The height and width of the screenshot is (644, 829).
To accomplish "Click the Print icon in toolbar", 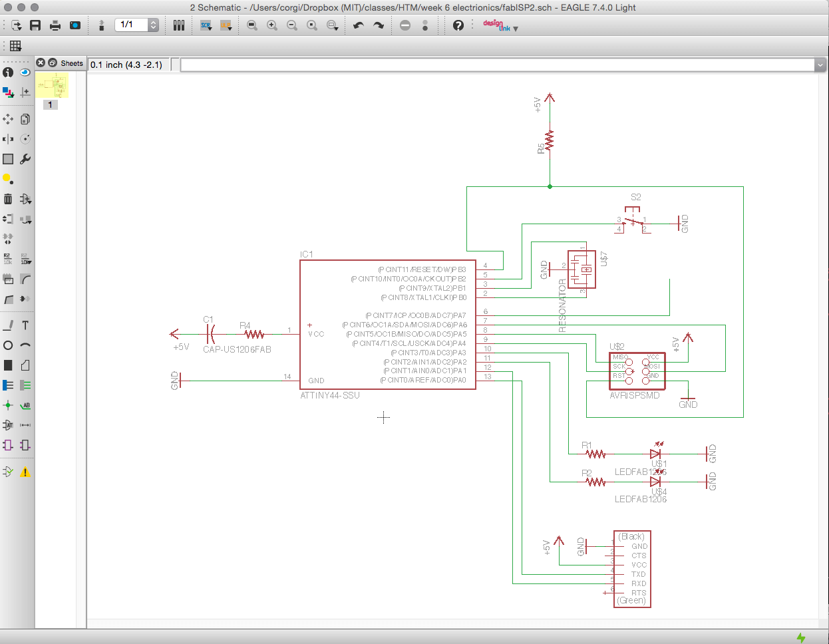I will click(55, 25).
